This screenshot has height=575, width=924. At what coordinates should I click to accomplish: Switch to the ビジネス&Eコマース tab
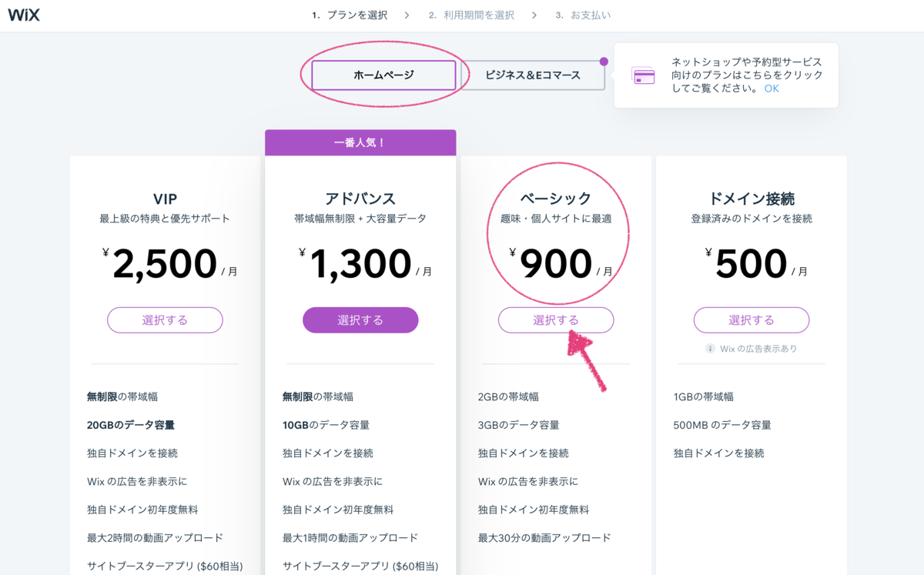pos(533,75)
